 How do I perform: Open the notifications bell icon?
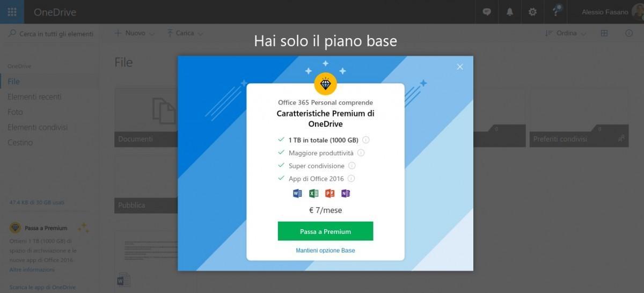click(509, 12)
